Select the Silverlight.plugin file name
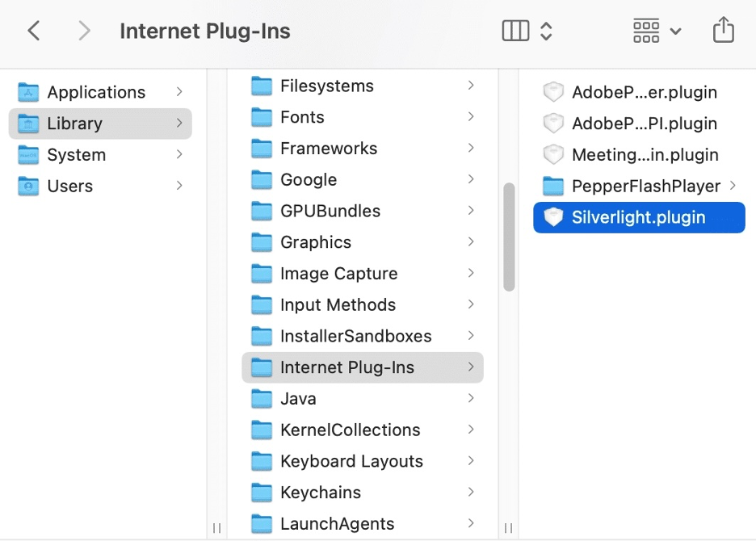 [638, 217]
